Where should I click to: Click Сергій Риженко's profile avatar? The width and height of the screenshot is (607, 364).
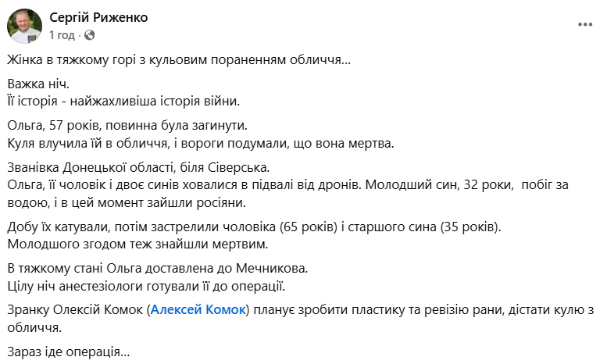click(25, 26)
